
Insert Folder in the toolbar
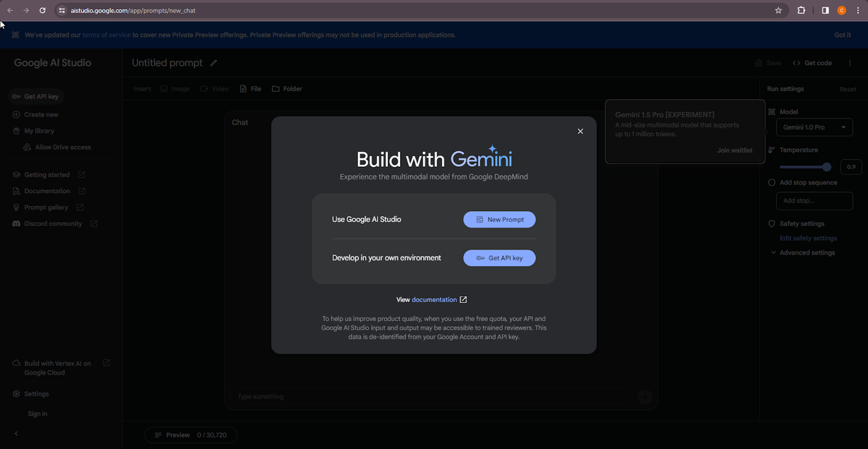pos(287,89)
